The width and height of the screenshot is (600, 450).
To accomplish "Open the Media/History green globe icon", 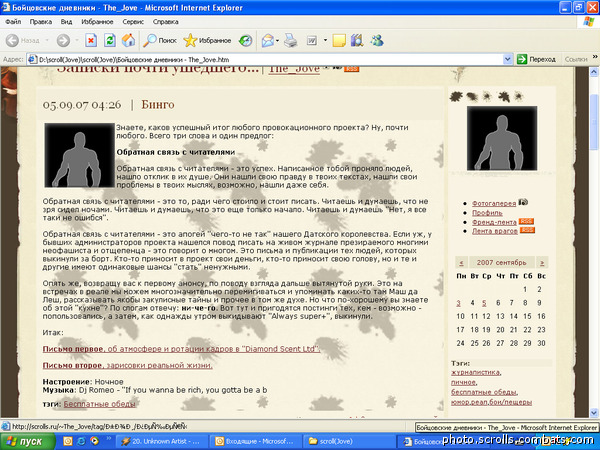I will pos(245,40).
